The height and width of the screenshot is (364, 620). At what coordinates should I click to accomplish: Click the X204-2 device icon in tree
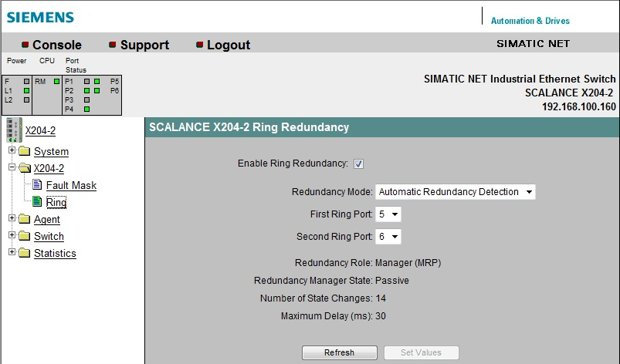pyautogui.click(x=13, y=130)
